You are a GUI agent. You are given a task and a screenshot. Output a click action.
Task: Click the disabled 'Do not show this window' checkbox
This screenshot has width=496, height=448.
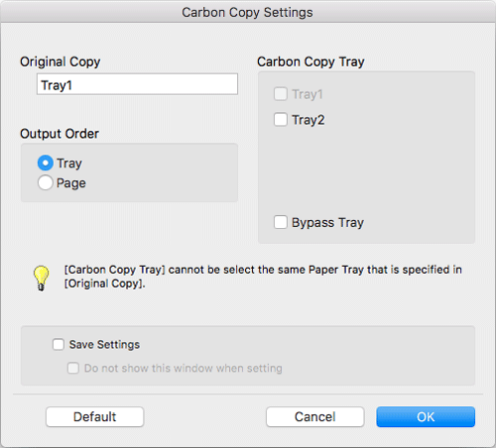tap(73, 368)
